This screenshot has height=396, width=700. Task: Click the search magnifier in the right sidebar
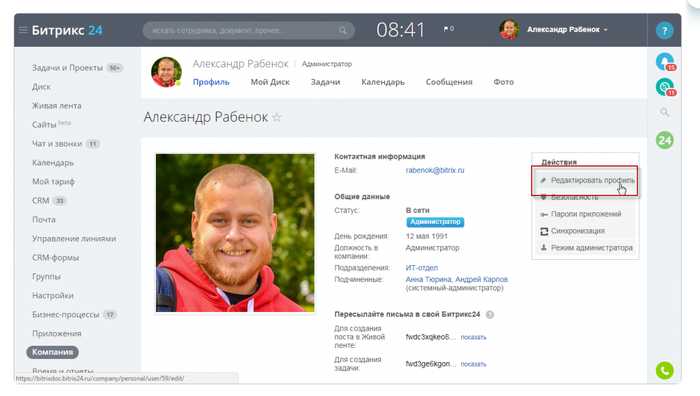pos(664,113)
